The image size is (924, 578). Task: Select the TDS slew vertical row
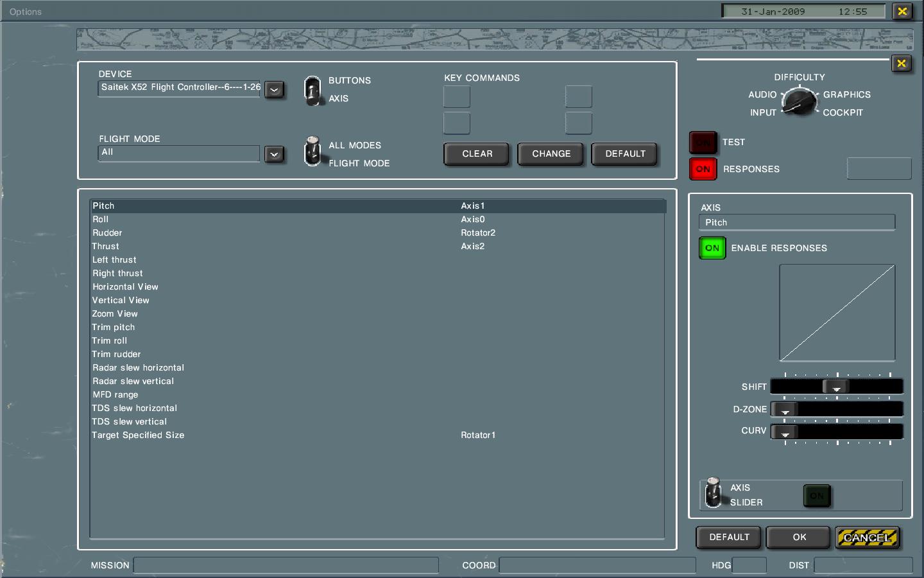378,422
